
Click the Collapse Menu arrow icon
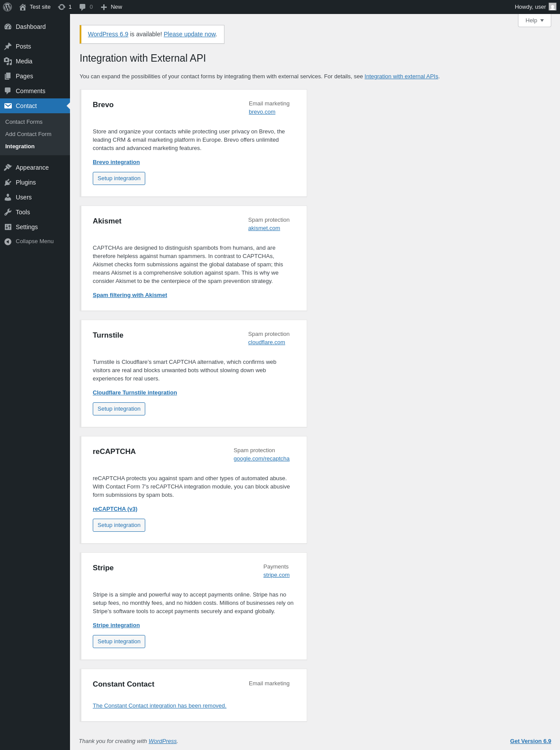click(x=8, y=241)
